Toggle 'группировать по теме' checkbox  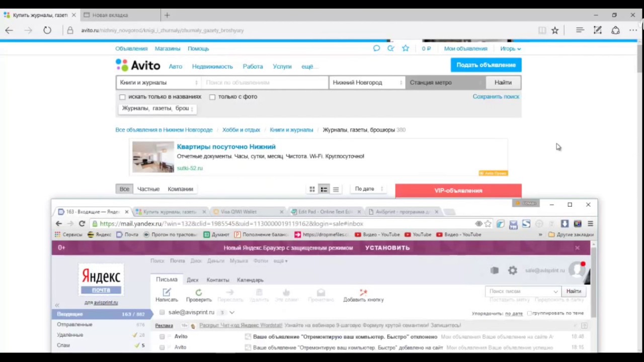pyautogui.click(x=529, y=313)
